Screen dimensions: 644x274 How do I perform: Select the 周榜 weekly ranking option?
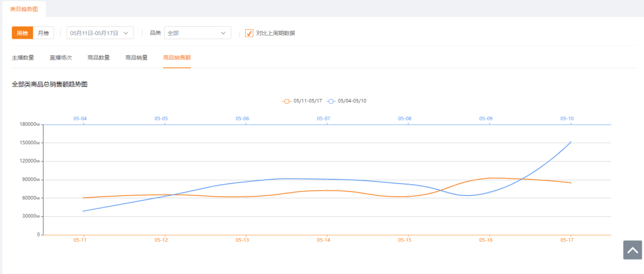point(22,33)
